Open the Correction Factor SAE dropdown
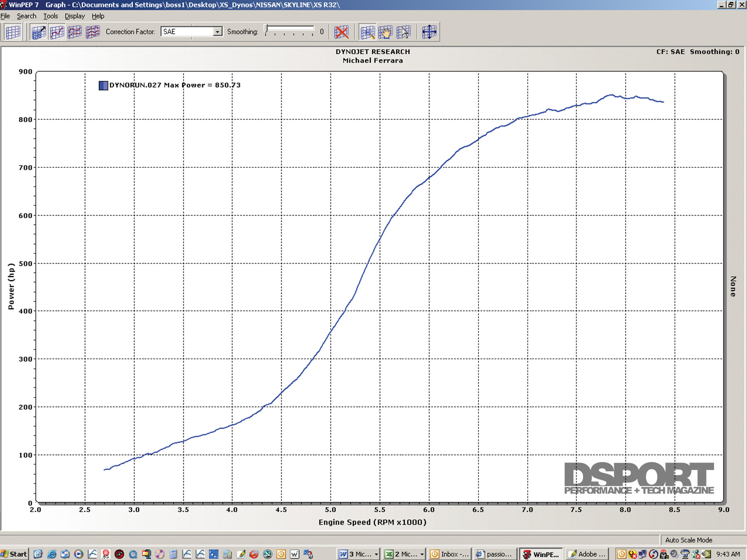 tap(218, 32)
